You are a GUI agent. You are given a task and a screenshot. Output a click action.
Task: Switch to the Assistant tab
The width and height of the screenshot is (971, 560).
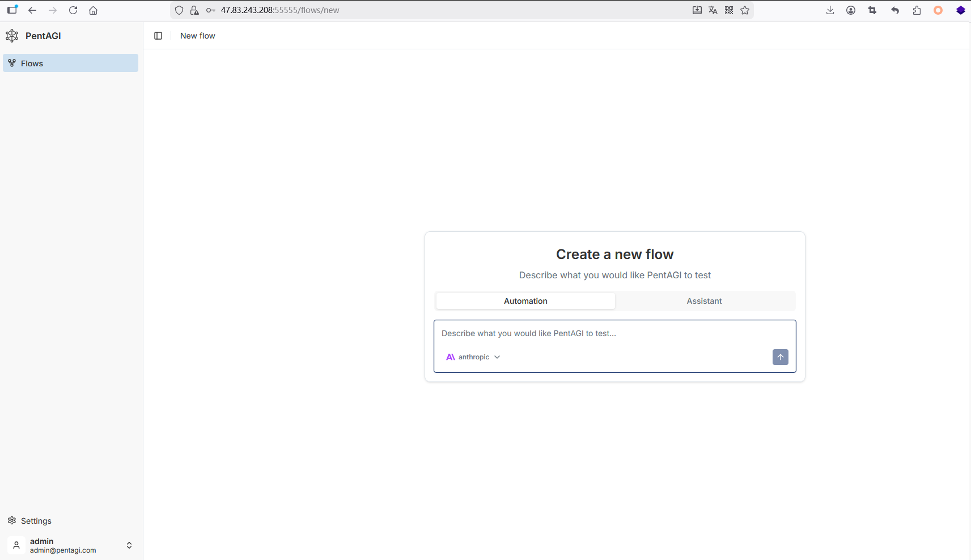pyautogui.click(x=704, y=301)
